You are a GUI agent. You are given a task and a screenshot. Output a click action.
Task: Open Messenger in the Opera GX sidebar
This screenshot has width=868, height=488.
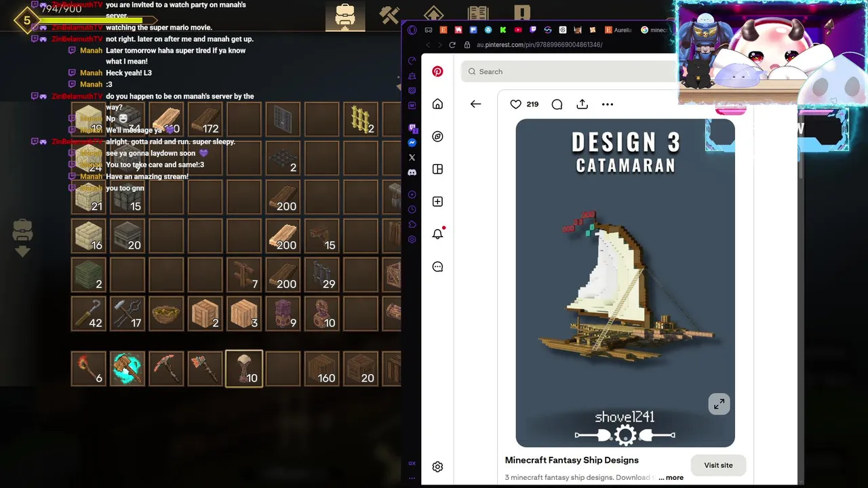coord(412,143)
